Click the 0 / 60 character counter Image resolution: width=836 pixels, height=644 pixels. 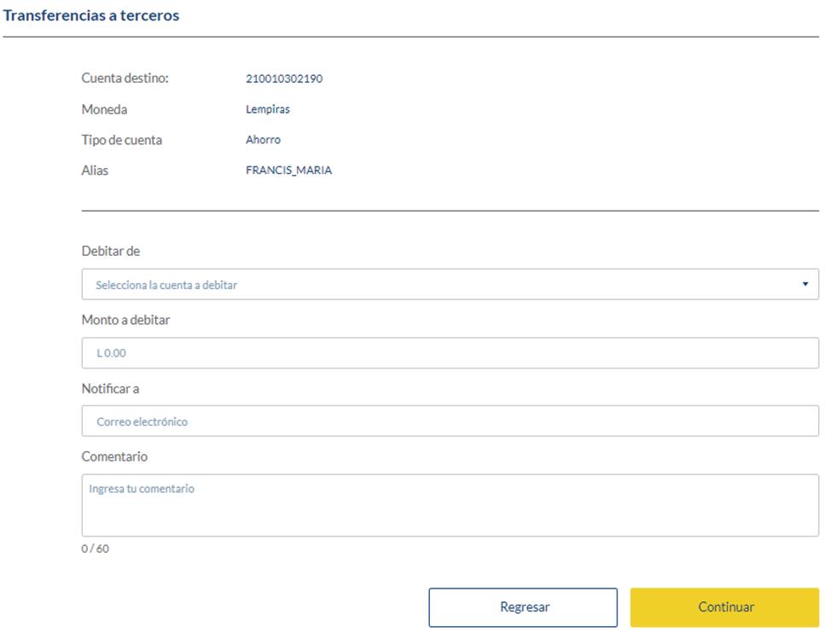click(95, 548)
